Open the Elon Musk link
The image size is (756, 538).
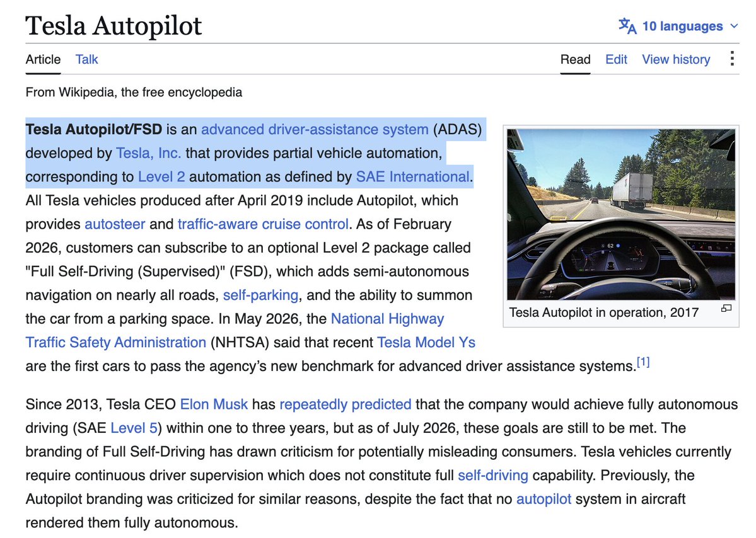[x=214, y=404]
